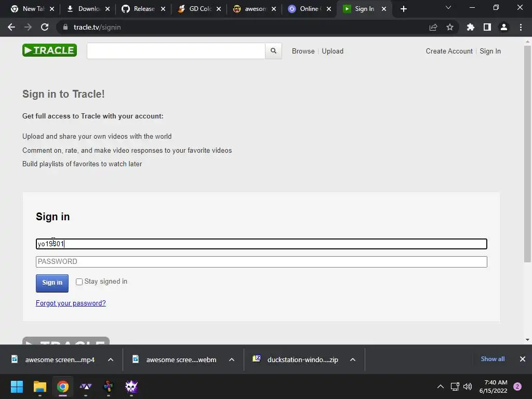
Task: Open a new browser tab
Action: click(x=403, y=9)
